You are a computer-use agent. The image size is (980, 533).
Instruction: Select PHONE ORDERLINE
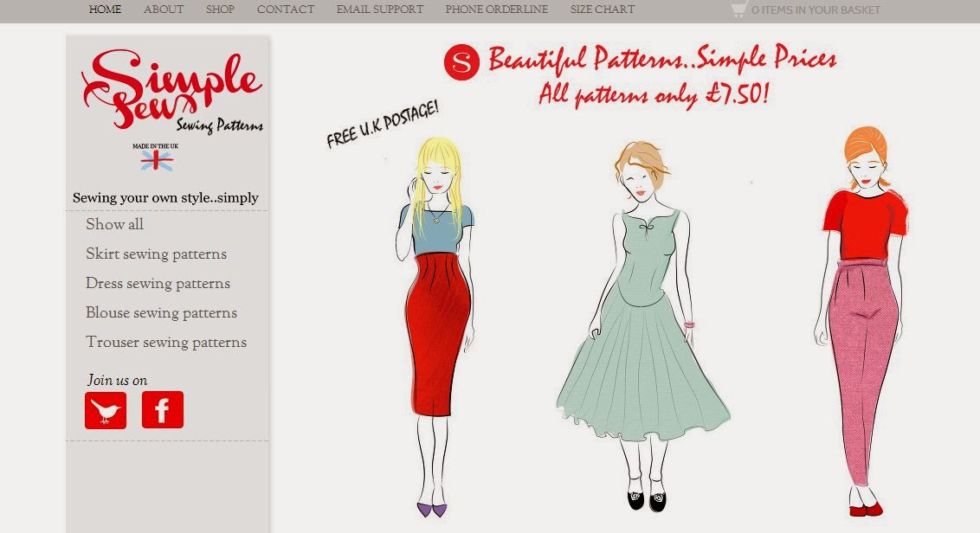(496, 10)
